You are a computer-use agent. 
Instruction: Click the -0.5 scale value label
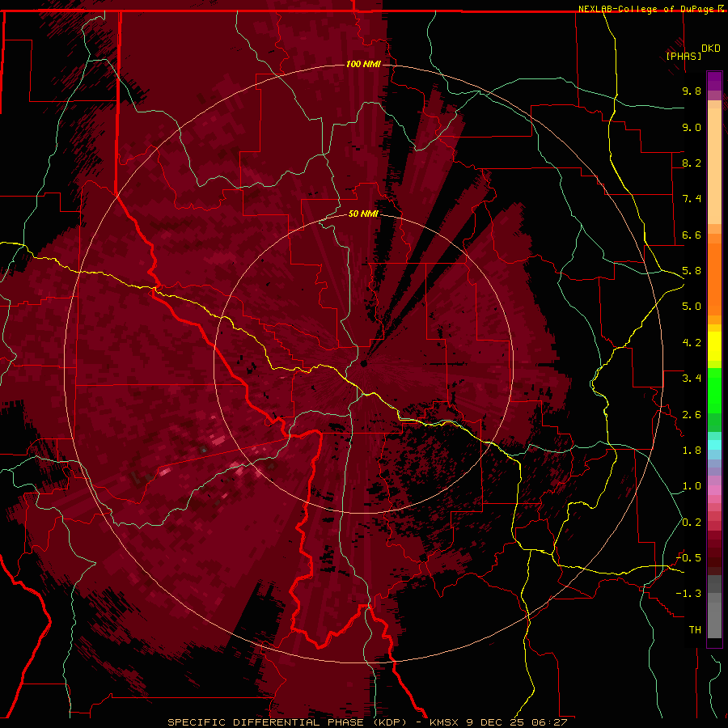[x=688, y=558]
